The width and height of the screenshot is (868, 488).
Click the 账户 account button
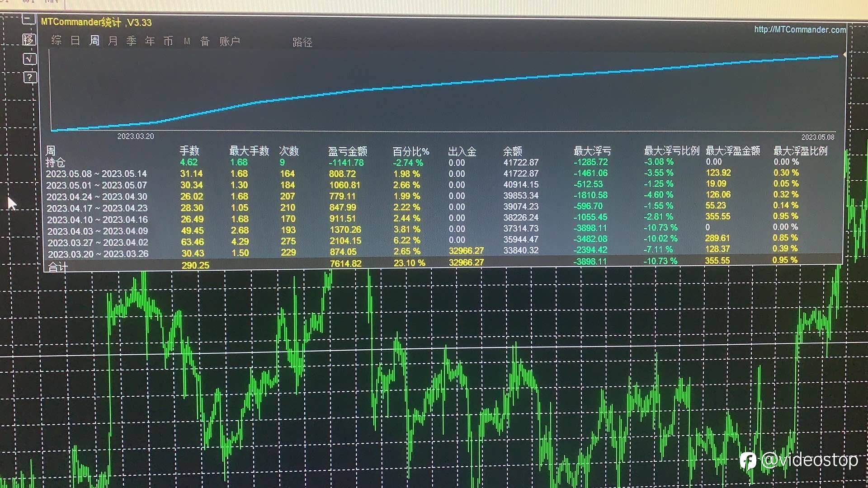click(x=230, y=42)
